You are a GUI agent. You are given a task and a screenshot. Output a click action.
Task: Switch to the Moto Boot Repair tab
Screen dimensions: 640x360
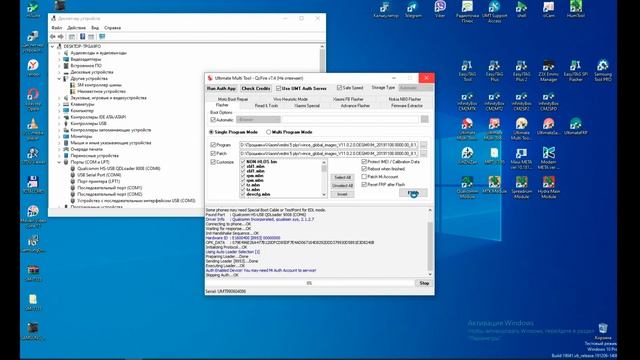pos(233,99)
